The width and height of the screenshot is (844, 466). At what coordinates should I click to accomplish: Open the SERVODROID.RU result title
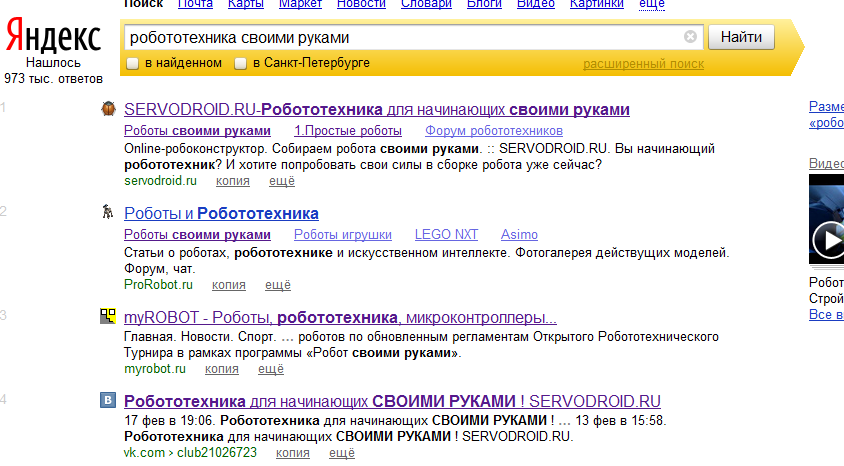tap(377, 109)
